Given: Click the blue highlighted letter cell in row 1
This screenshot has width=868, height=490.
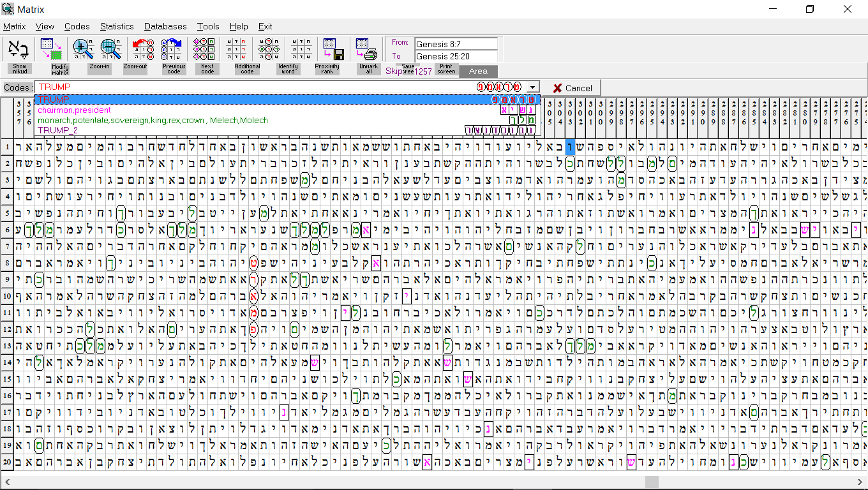Looking at the screenshot, I should [571, 146].
